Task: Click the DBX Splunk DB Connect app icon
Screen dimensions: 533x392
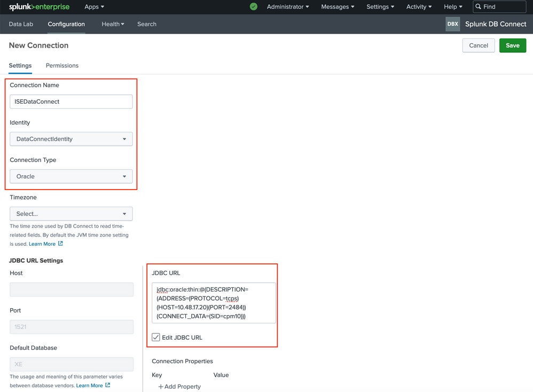Action: click(x=452, y=24)
